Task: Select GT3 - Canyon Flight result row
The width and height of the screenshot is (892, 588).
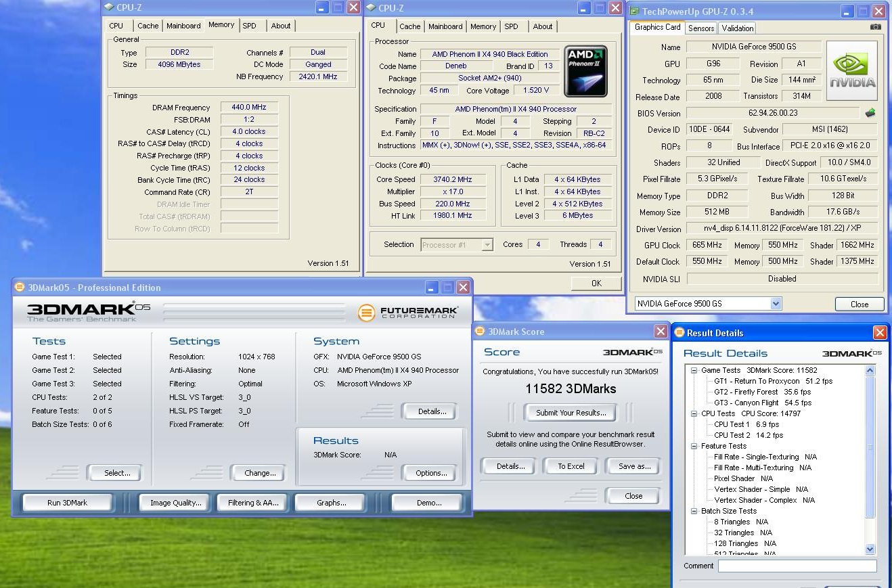Action: tap(762, 403)
